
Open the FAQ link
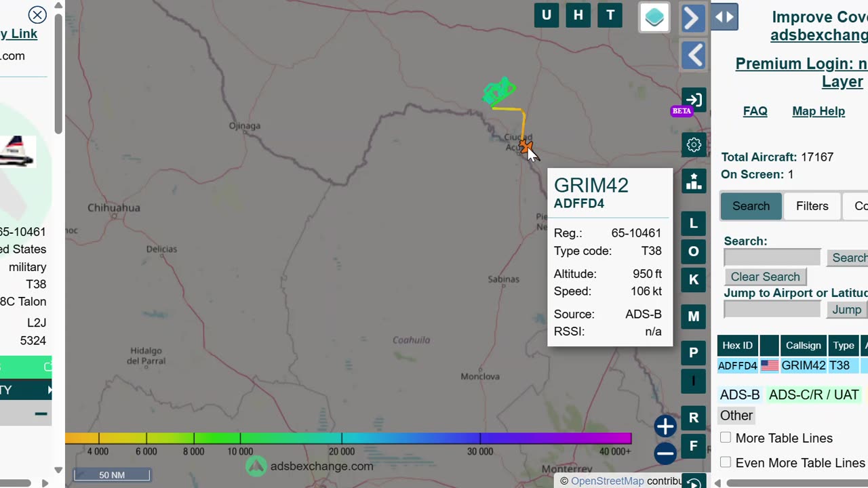(x=755, y=111)
